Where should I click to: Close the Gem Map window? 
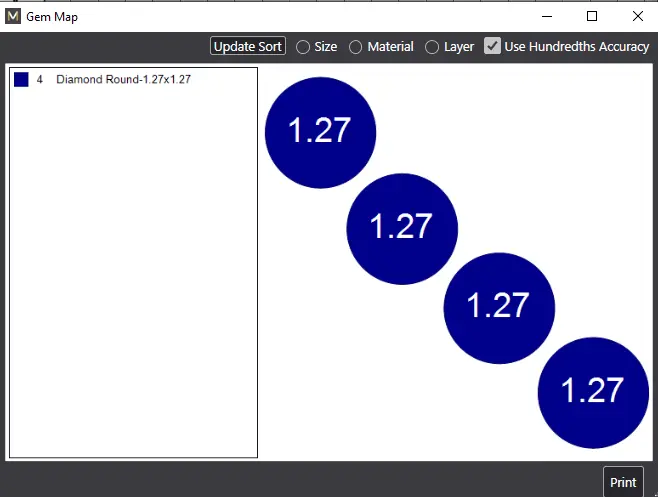tap(637, 16)
